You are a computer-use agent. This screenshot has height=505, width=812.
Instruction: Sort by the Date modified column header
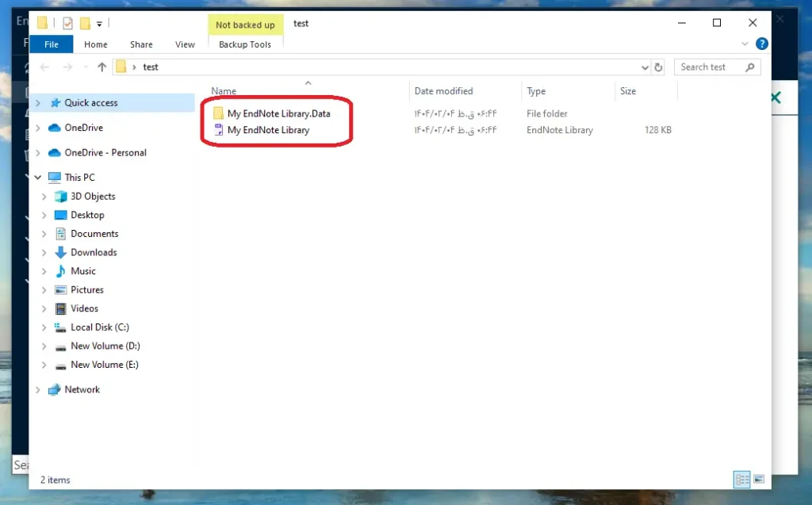(x=444, y=91)
